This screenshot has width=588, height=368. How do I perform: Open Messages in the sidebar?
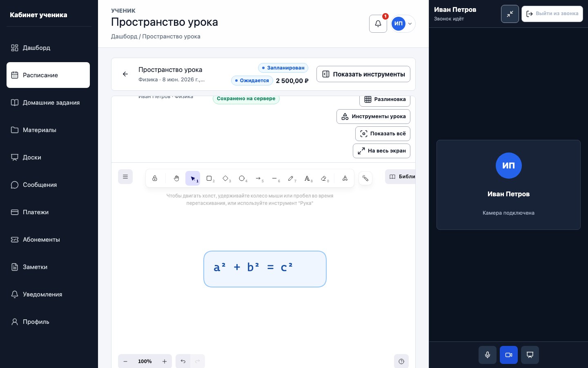(x=48, y=185)
